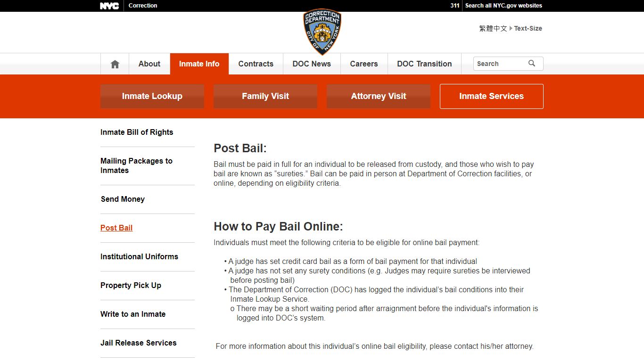This screenshot has width=644, height=362.
Task: Click the Family Visit button
Action: [x=265, y=96]
